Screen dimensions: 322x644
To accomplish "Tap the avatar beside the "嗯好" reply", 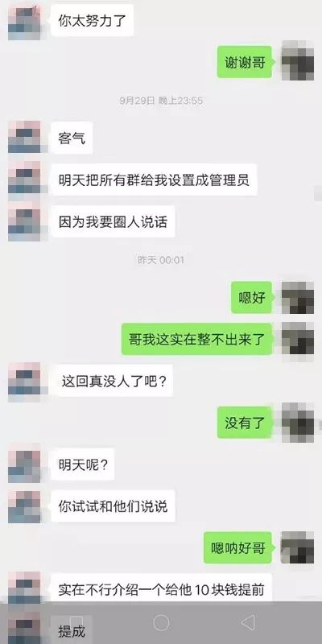I will [x=298, y=298].
